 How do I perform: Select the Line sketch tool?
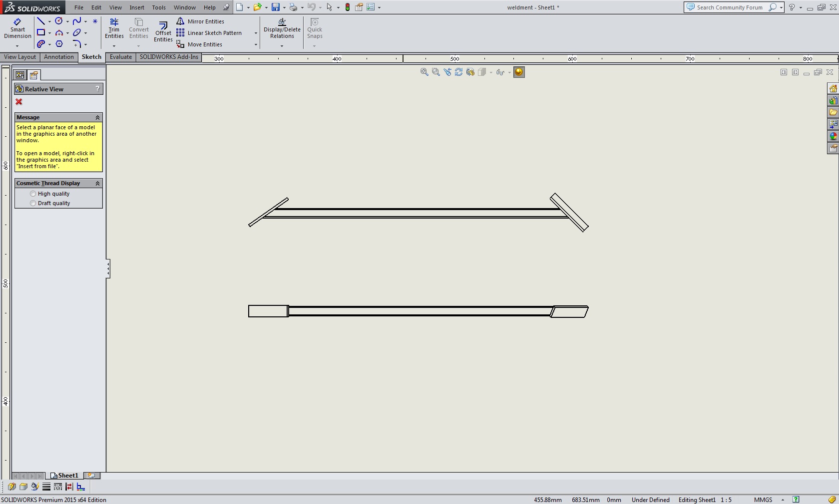point(41,21)
